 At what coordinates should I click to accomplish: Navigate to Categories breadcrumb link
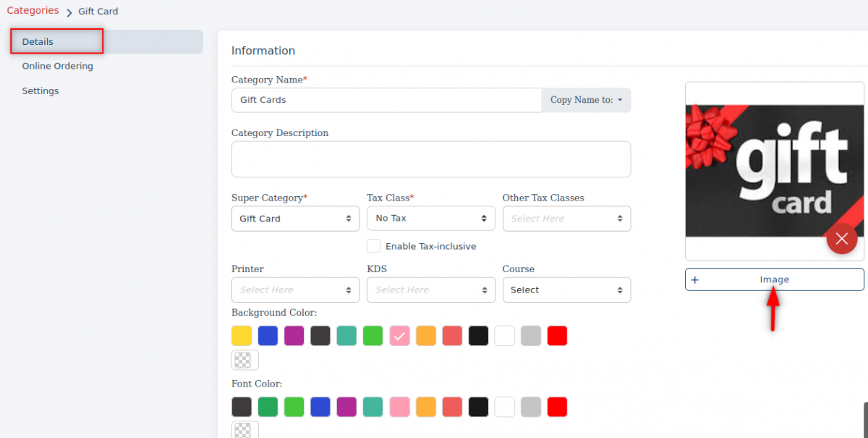click(x=33, y=11)
